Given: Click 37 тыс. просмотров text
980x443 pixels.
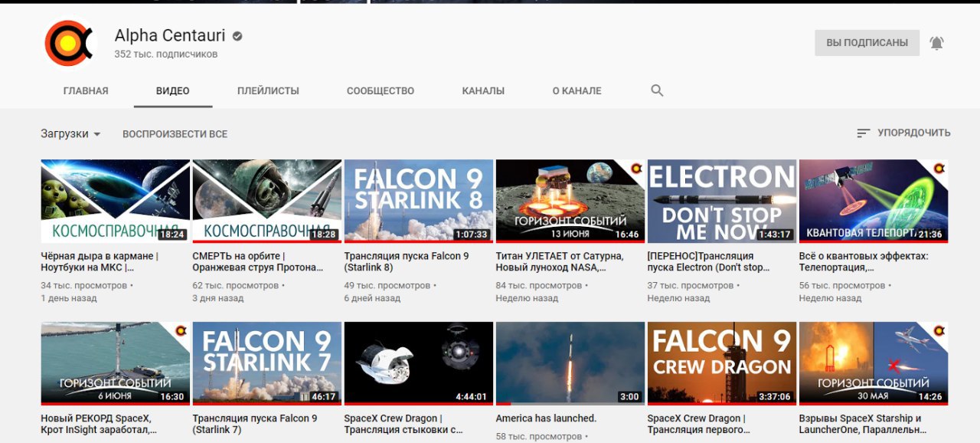Looking at the screenshot, I should (691, 285).
